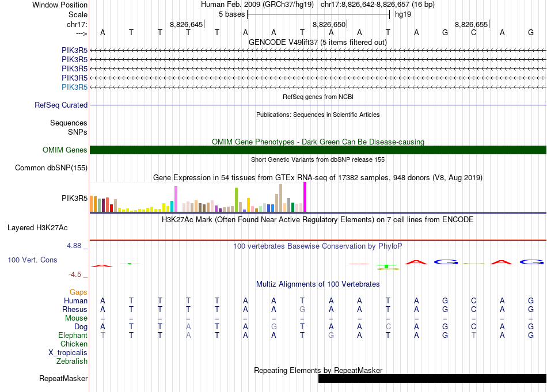Click the Window Position label

coord(60,5)
